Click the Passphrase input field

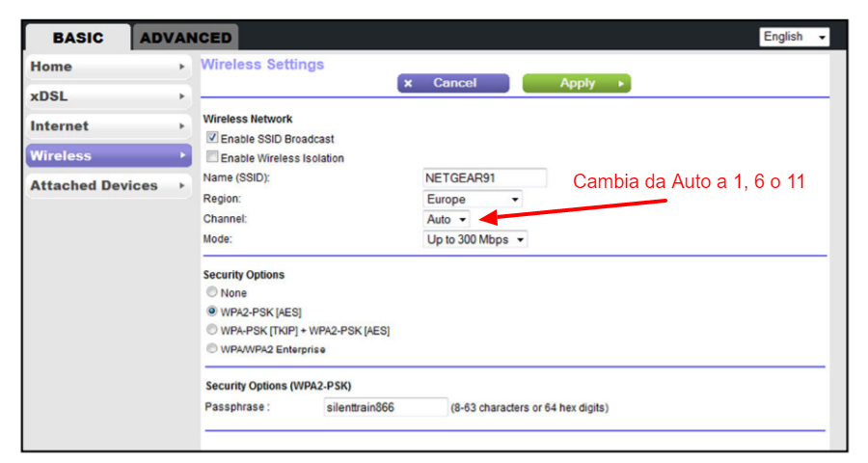tap(385, 407)
